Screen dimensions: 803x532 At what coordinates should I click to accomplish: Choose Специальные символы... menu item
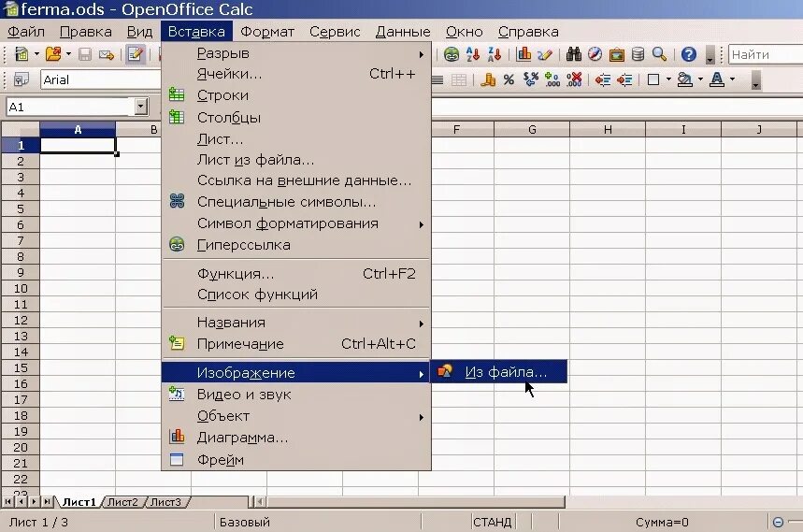tap(296, 202)
